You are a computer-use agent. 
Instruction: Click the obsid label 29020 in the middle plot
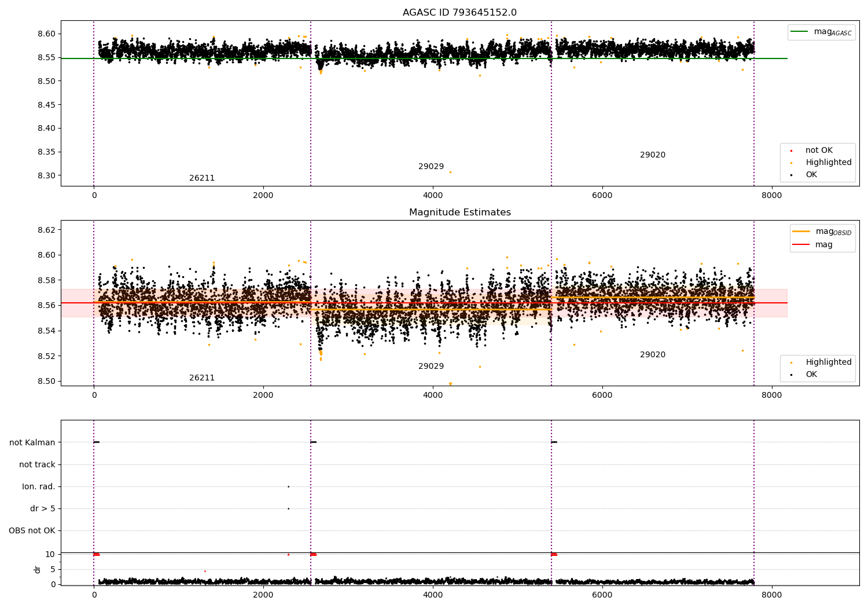tap(653, 355)
